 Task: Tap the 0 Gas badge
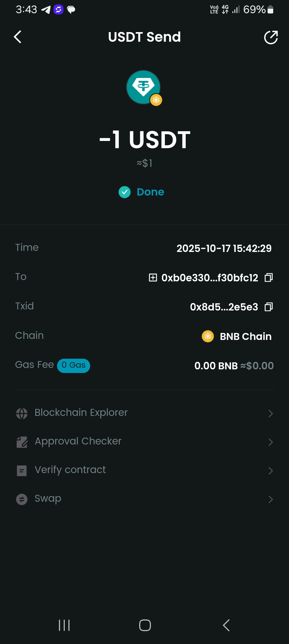tap(74, 365)
